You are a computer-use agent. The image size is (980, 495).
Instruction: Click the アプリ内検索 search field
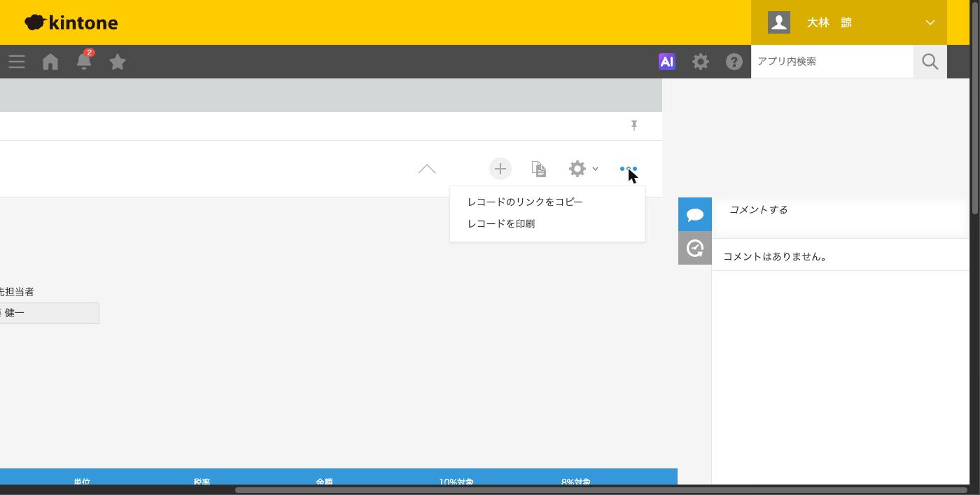832,62
